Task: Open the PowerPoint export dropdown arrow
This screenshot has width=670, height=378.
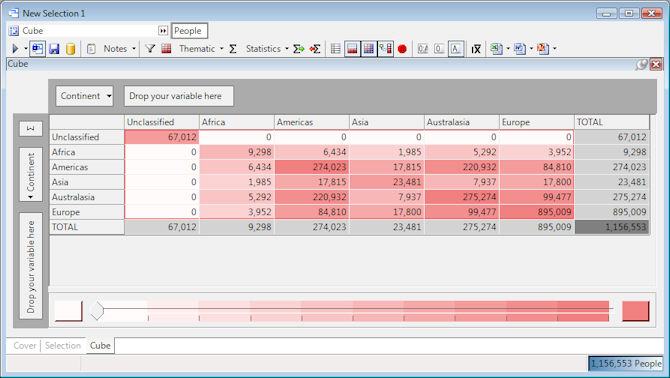Action: click(555, 49)
